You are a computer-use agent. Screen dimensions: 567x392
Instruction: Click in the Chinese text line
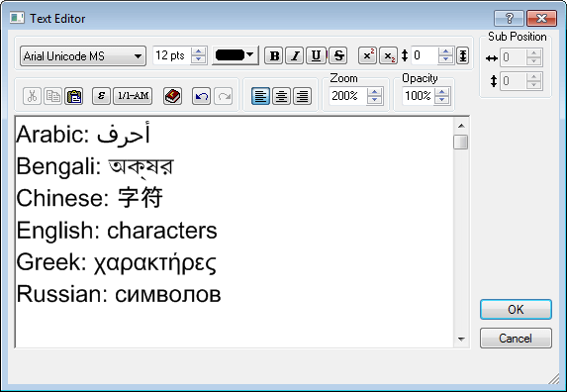pyautogui.click(x=89, y=198)
